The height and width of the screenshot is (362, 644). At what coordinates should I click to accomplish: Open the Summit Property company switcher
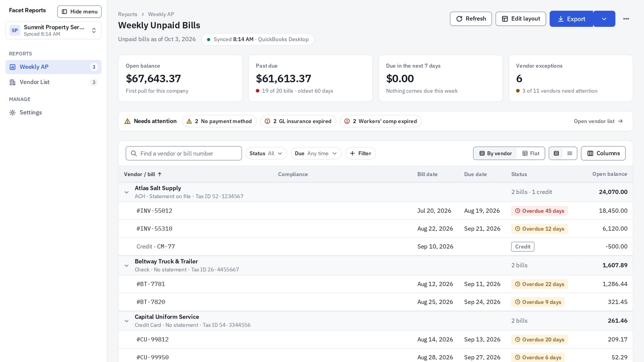pyautogui.click(x=53, y=31)
